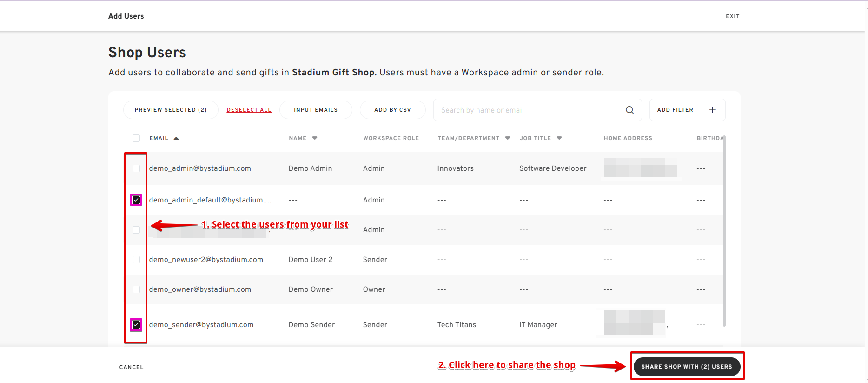
Task: Click the search magnifier icon
Action: 629,110
